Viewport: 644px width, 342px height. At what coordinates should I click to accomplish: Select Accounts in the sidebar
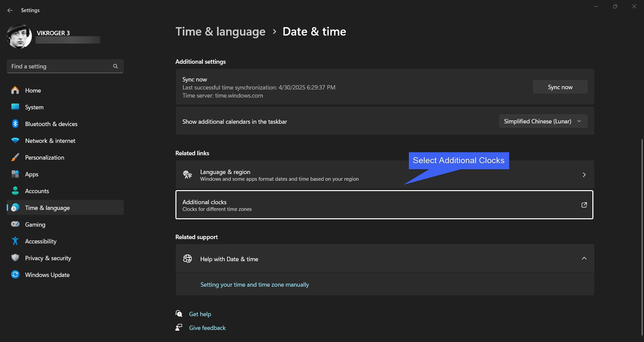point(37,191)
